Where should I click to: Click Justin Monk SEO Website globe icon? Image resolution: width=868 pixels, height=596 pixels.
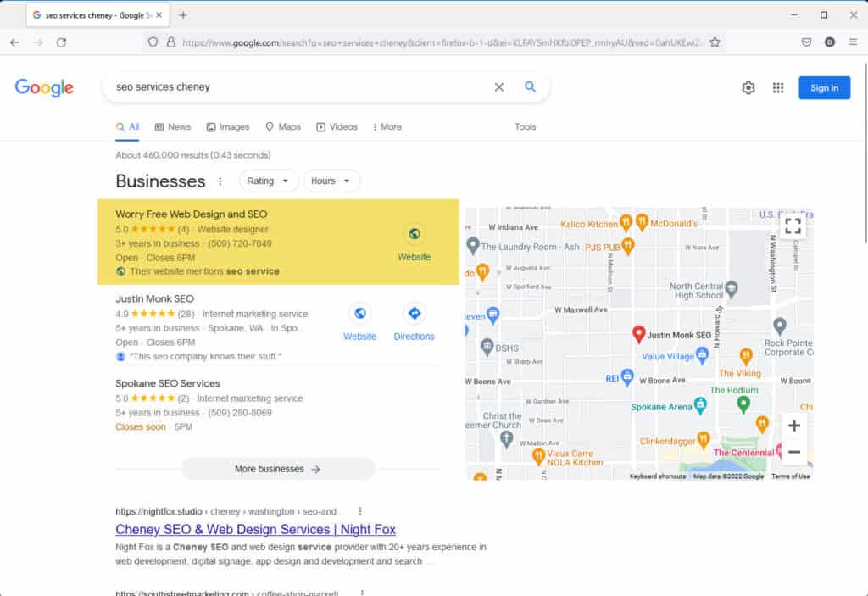[359, 314]
